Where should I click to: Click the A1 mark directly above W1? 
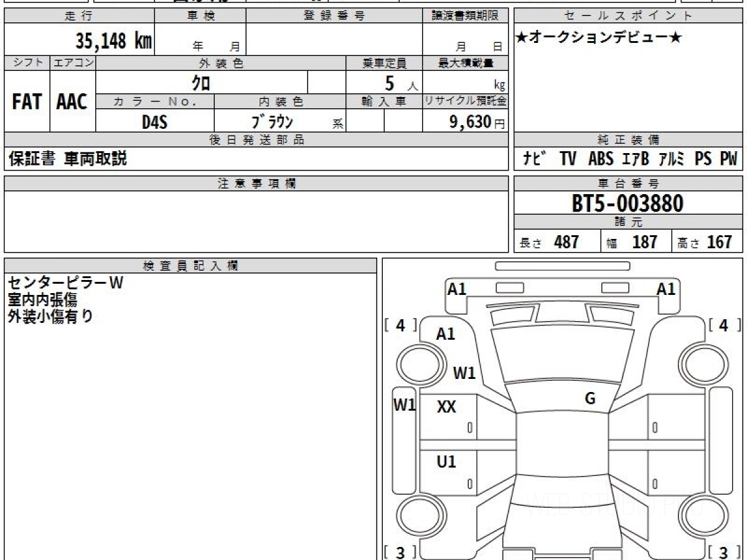(x=446, y=334)
